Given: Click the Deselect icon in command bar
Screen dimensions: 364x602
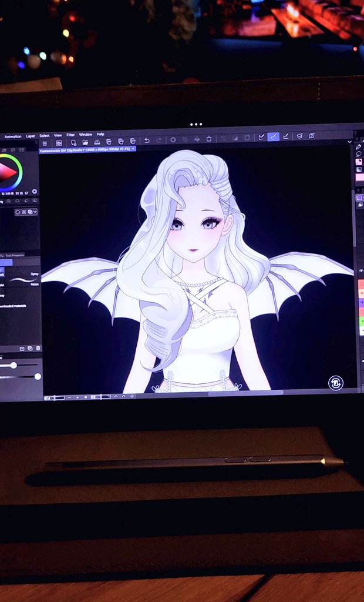Looking at the screenshot, I should click(x=223, y=138).
